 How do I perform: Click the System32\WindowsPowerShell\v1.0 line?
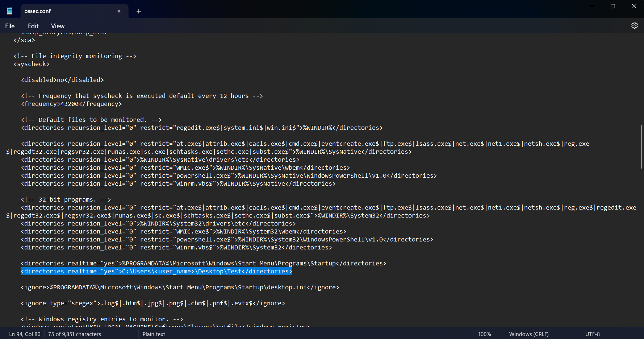pyautogui.click(x=227, y=239)
